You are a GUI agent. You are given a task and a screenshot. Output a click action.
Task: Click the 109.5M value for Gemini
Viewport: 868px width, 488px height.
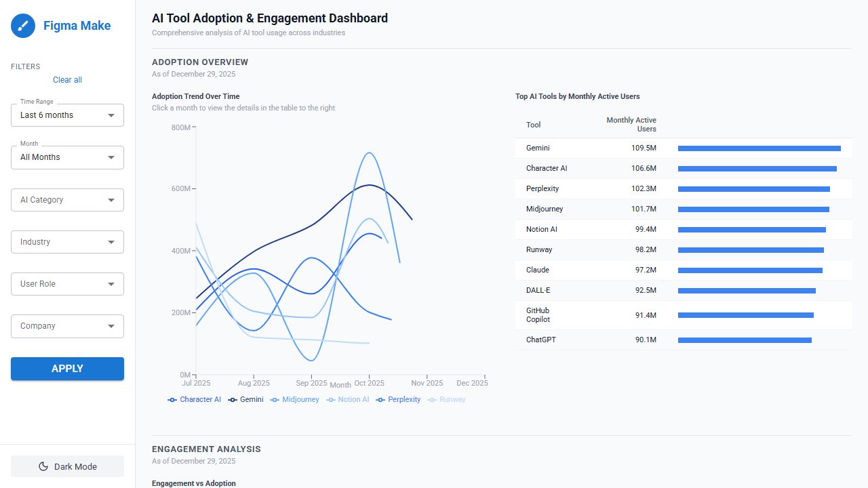pyautogui.click(x=644, y=148)
